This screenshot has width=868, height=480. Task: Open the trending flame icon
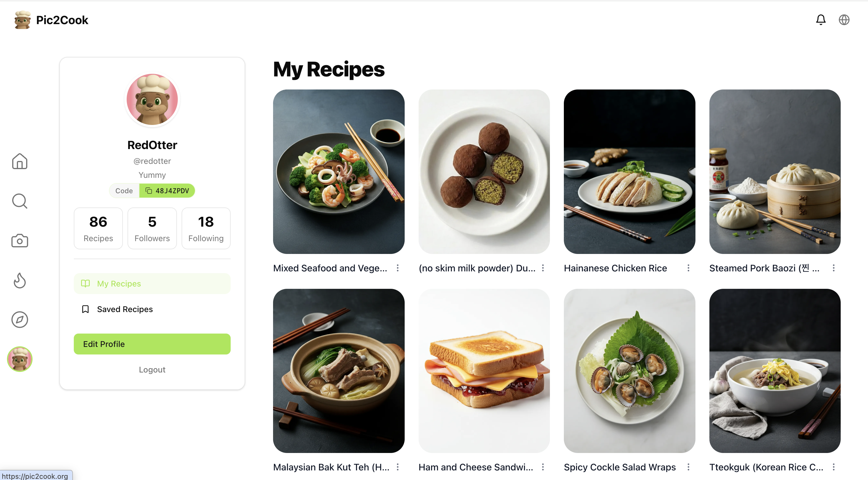pos(19,280)
